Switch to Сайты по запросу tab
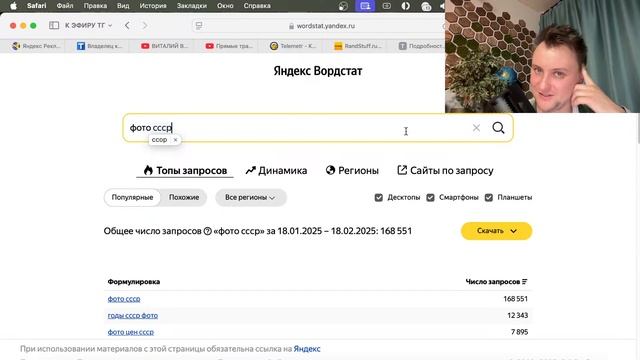Image resolution: width=640 pixels, height=360 pixels. [x=445, y=170]
